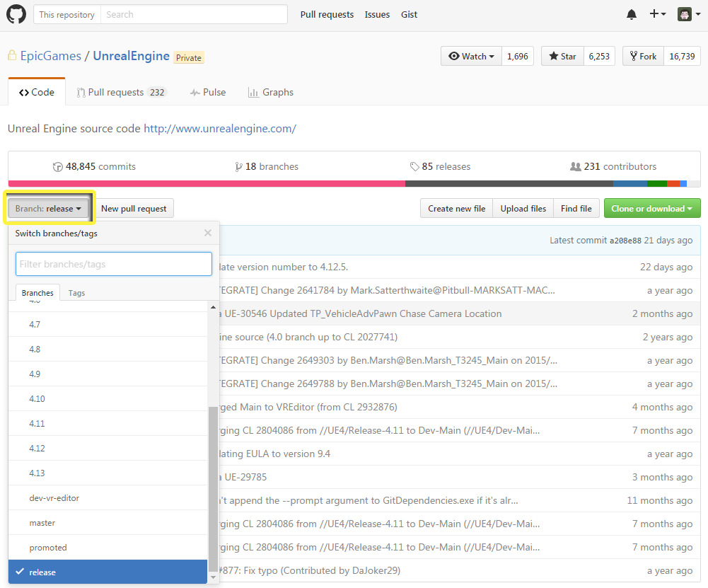Open the Pull requests repository tab

(x=121, y=93)
